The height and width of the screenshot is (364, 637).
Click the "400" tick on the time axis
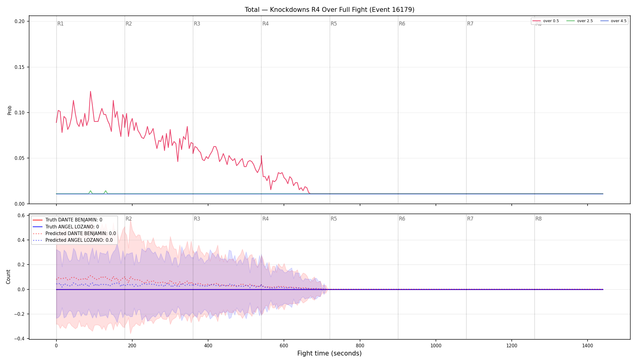click(208, 345)
